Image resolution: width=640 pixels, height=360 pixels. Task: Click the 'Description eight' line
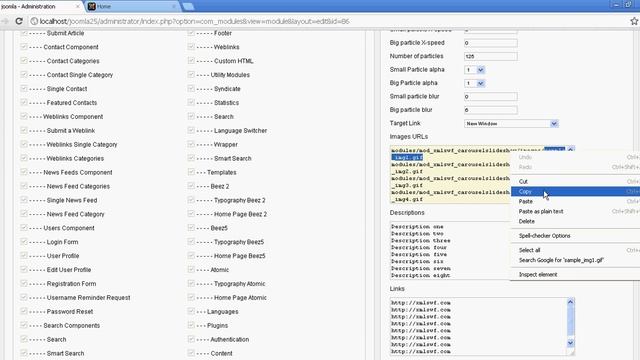click(x=420, y=276)
